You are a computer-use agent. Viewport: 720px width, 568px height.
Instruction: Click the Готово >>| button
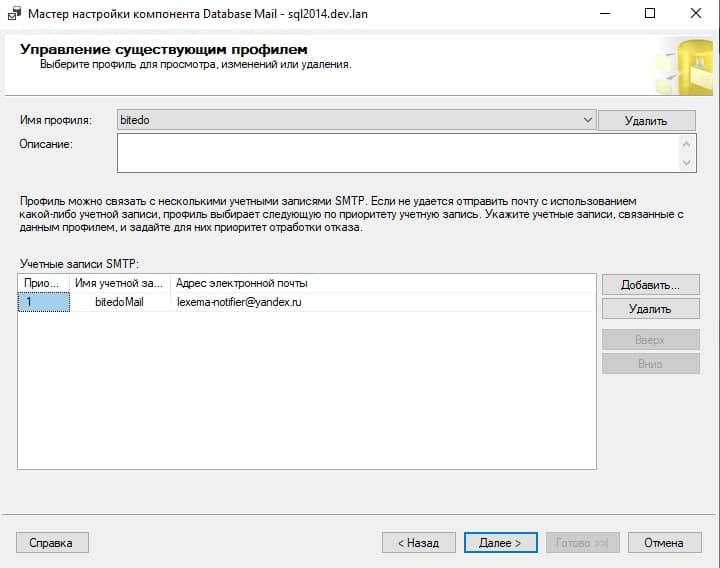[583, 543]
